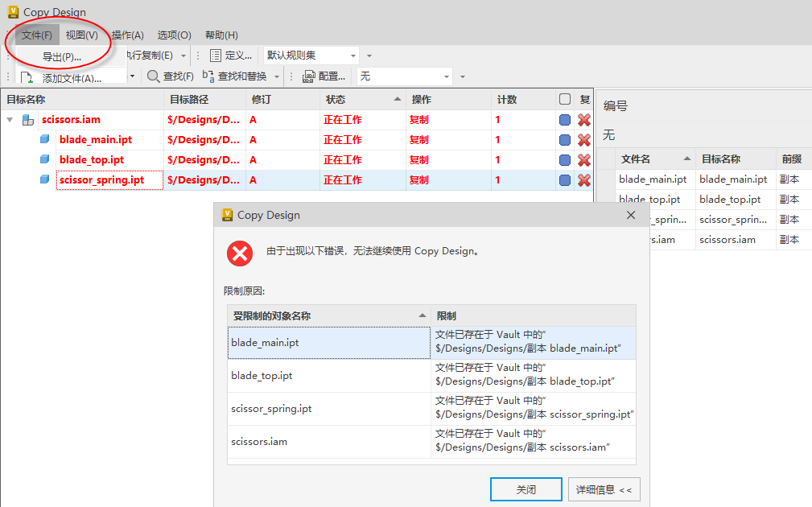Select blade_main.ipt in the main tree
Screen dimensions: 812x507
click(96, 140)
